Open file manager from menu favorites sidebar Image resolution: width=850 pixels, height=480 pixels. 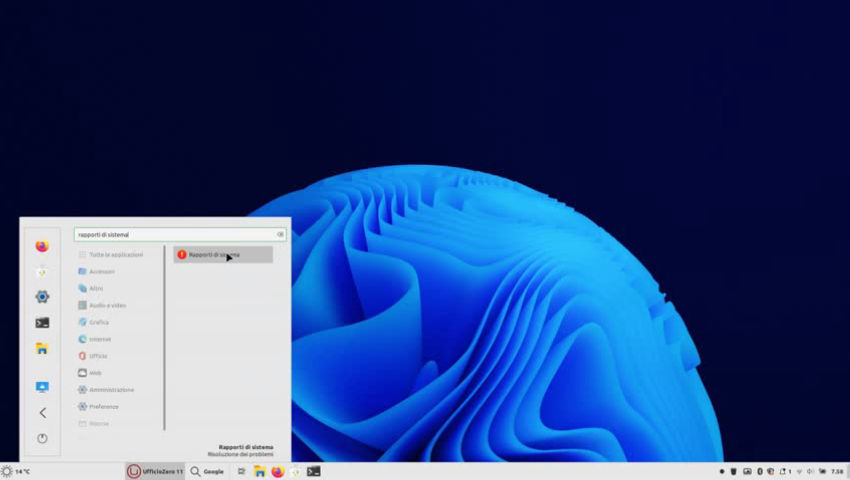point(42,349)
